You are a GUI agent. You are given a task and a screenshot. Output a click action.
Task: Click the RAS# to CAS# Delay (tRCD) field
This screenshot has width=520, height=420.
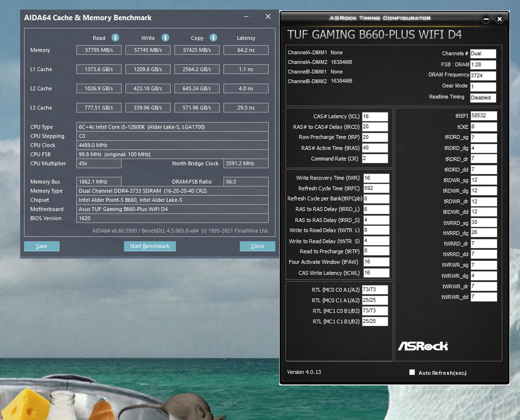pyautogui.click(x=375, y=127)
